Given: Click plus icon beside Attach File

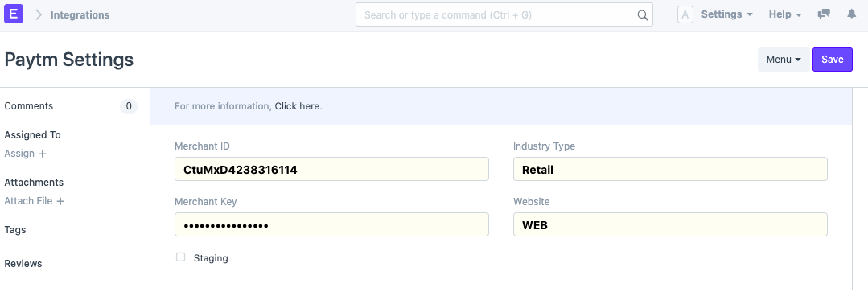Looking at the screenshot, I should (60, 201).
